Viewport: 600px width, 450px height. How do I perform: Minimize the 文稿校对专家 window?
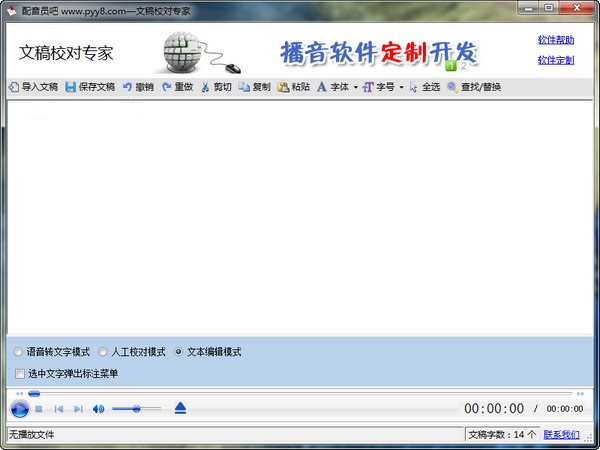529,8
